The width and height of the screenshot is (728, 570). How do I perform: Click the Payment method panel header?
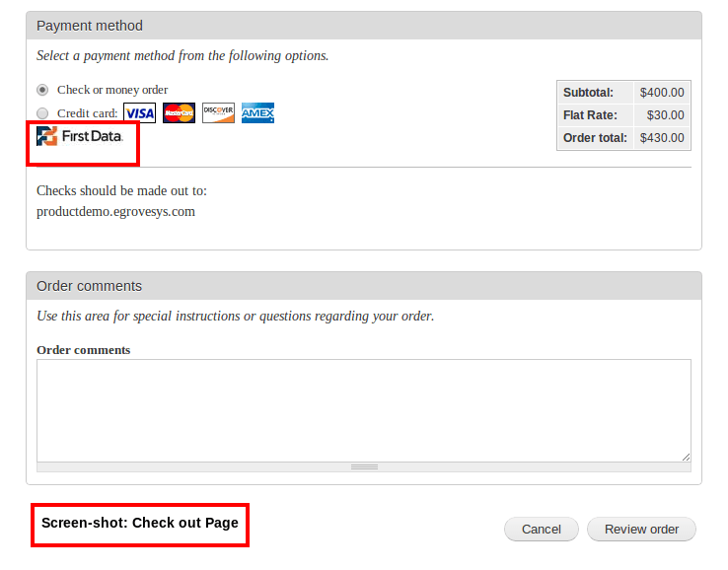(x=363, y=26)
